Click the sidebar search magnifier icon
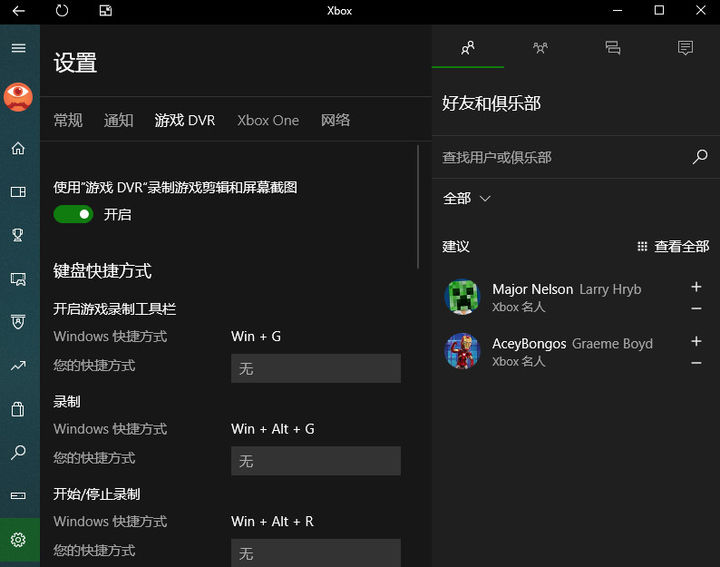 point(18,453)
